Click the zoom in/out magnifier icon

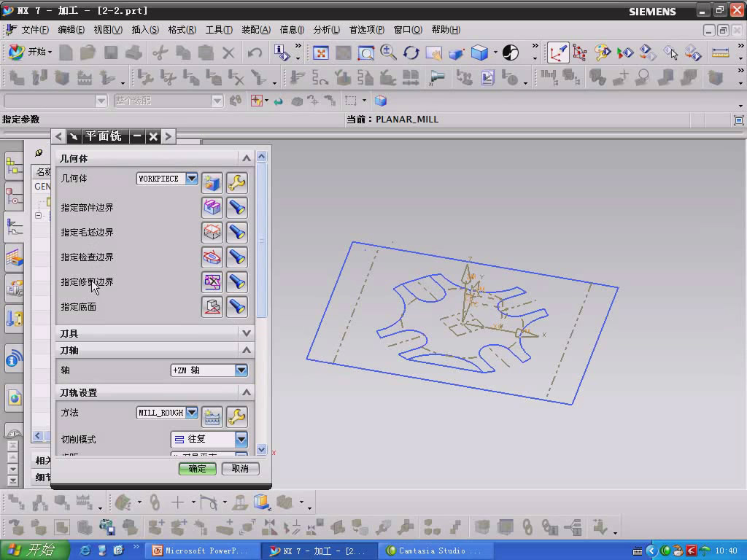(388, 52)
